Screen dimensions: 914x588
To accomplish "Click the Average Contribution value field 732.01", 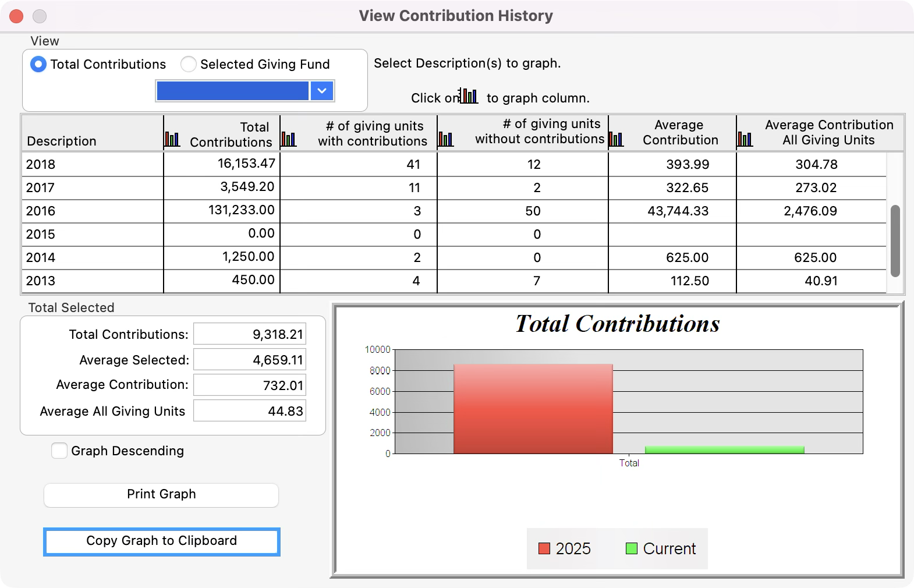I will (250, 385).
